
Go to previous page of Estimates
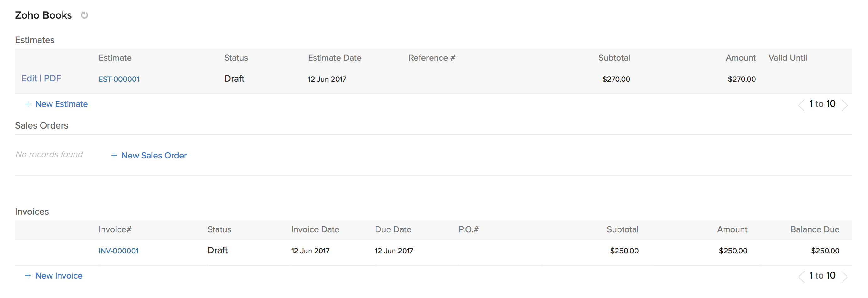coord(801,105)
